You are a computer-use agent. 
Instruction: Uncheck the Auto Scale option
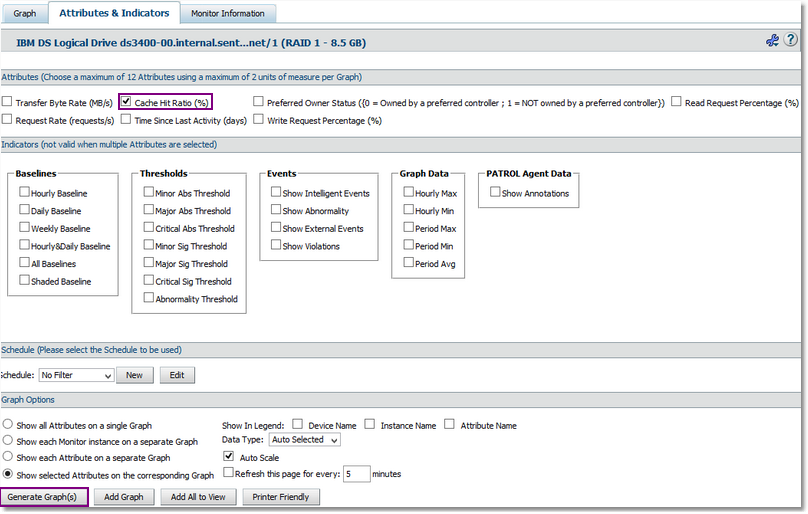pos(229,456)
